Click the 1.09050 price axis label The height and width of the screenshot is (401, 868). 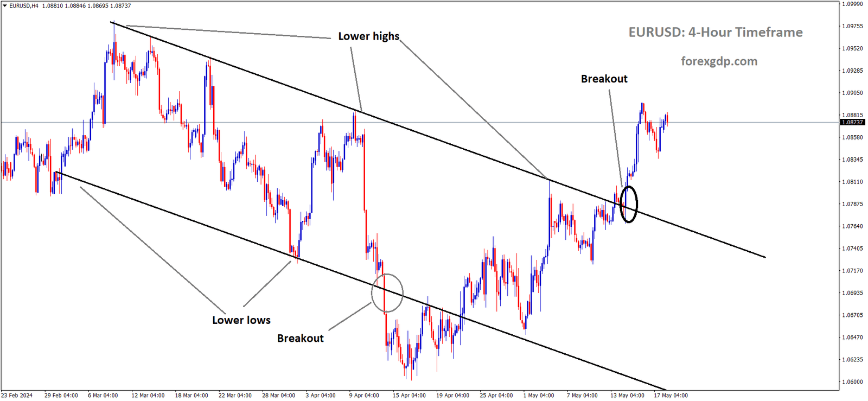click(x=852, y=93)
